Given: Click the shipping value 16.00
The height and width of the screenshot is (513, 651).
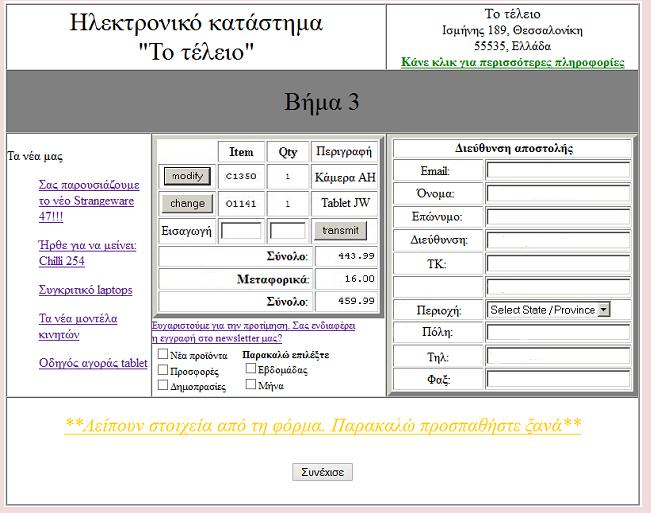Looking at the screenshot, I should click(359, 279).
